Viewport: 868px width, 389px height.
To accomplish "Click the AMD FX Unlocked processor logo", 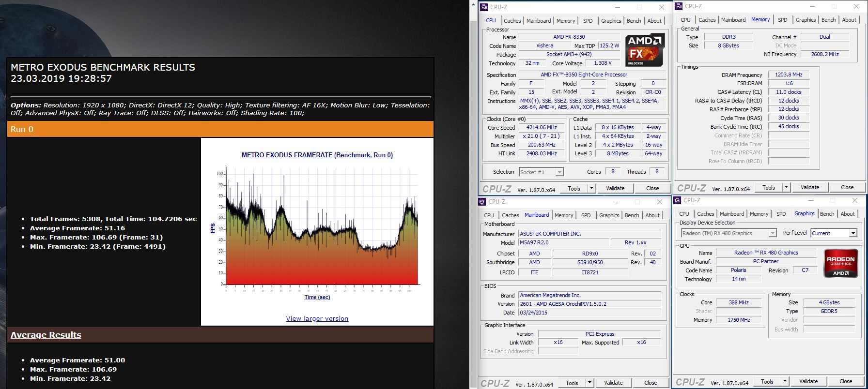I will 645,50.
